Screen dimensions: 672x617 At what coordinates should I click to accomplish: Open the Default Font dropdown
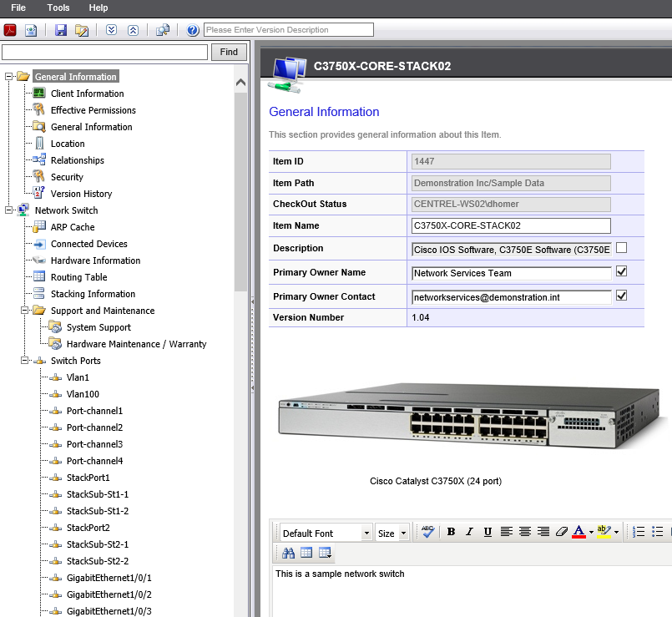325,532
